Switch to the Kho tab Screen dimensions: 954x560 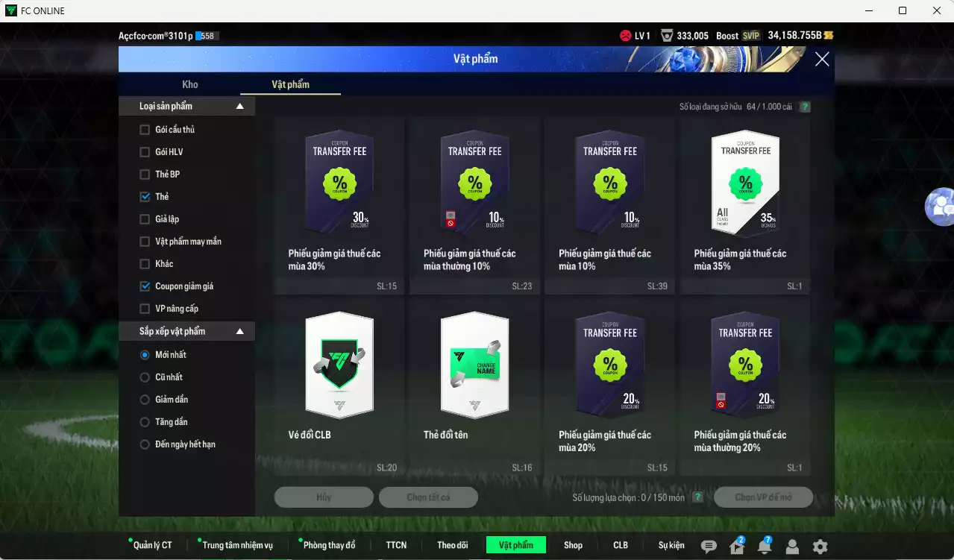click(x=190, y=84)
